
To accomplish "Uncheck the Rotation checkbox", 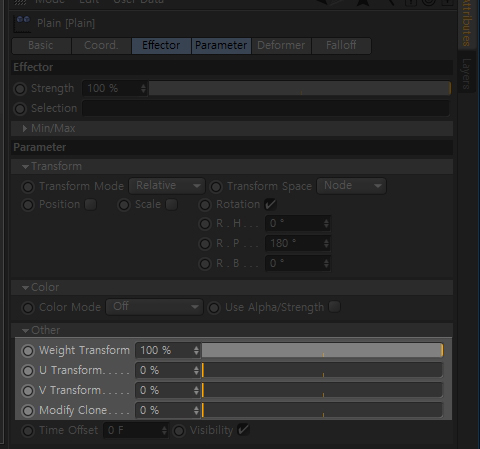I will [270, 204].
